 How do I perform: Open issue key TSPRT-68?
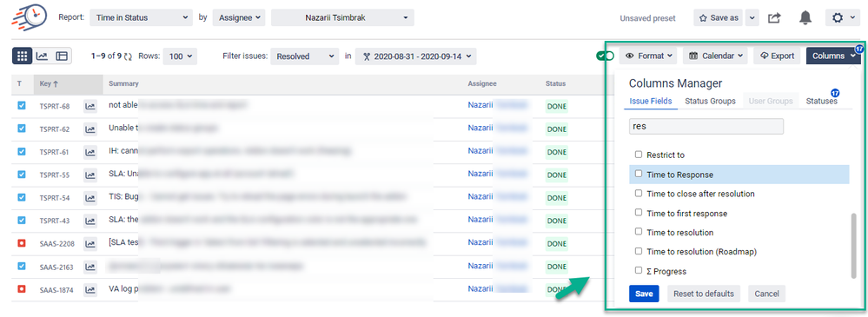(x=55, y=106)
